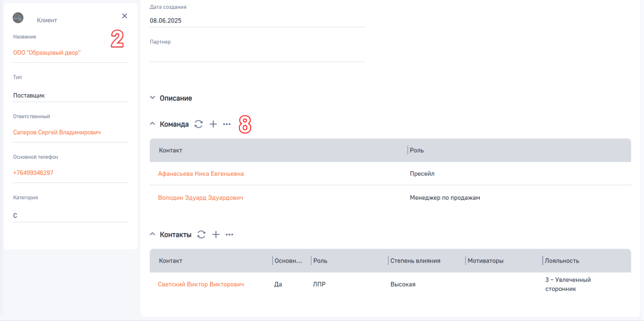The height and width of the screenshot is (321, 644).
Task: Sort by Лояльность column header
Action: click(562, 261)
